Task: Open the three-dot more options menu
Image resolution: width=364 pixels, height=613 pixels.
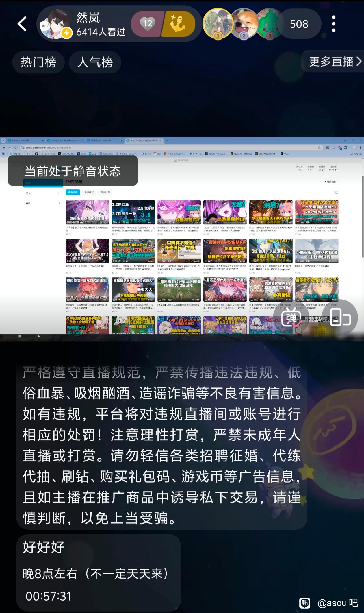Action: click(334, 24)
